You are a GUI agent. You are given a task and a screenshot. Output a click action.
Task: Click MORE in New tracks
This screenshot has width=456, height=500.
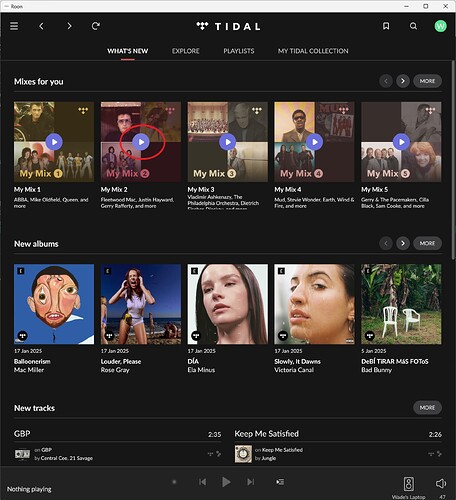coord(427,408)
